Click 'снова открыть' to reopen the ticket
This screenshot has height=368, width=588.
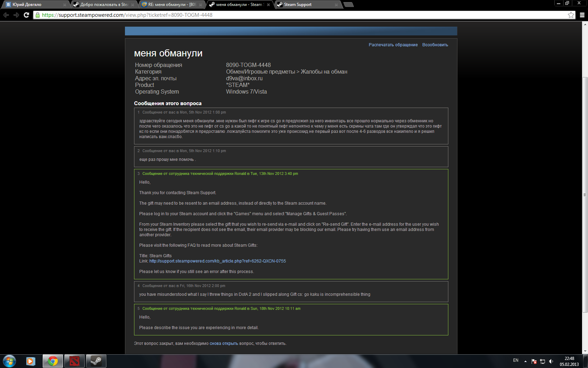pyautogui.click(x=224, y=343)
